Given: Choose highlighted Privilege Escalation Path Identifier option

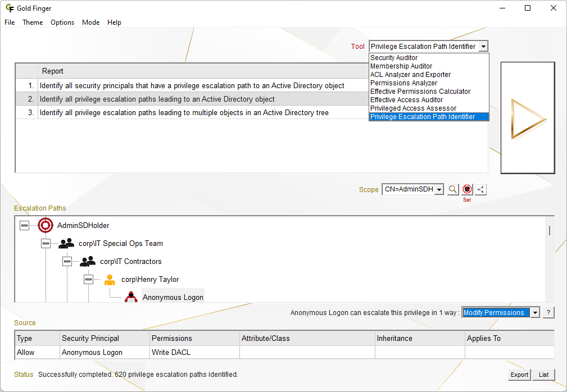Looking at the screenshot, I should coord(429,117).
